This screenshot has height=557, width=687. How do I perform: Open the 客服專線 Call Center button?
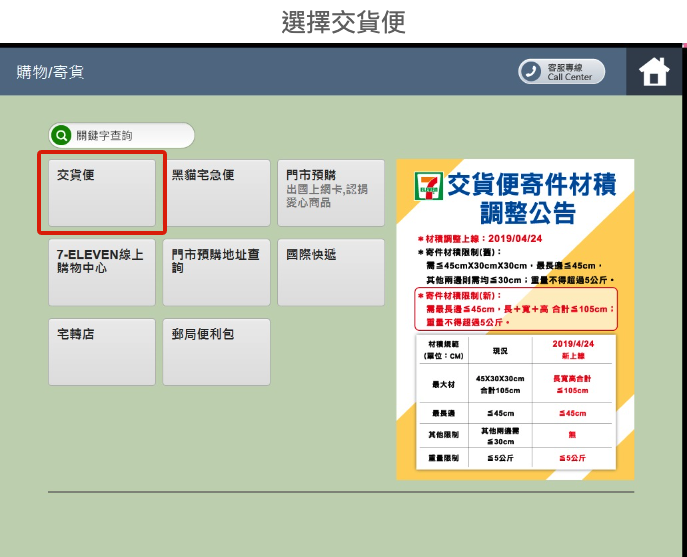[x=561, y=71]
